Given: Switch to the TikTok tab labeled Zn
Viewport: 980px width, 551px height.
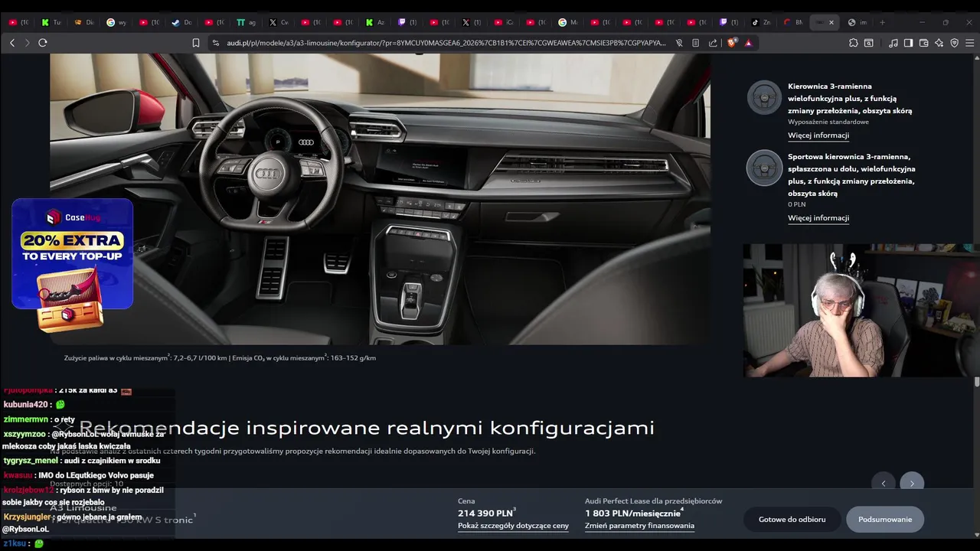Looking at the screenshot, I should (x=761, y=22).
